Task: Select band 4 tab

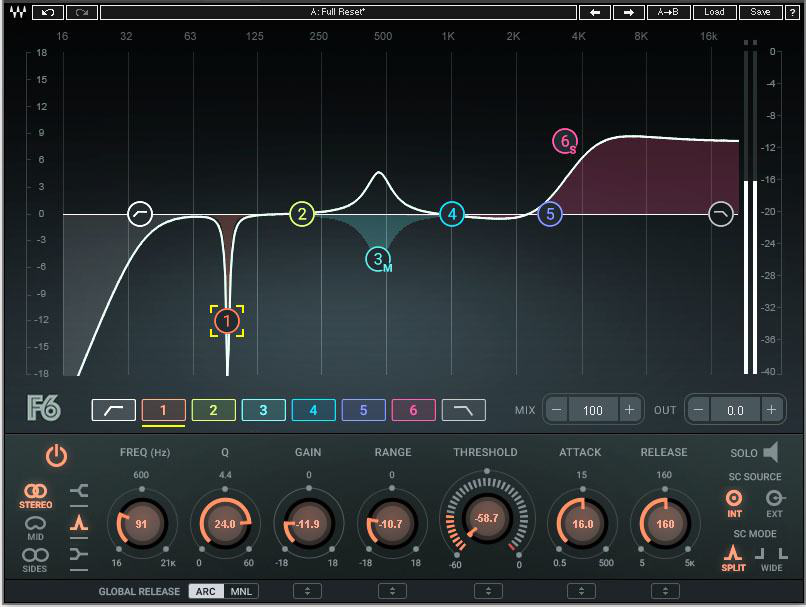Action: (x=314, y=410)
